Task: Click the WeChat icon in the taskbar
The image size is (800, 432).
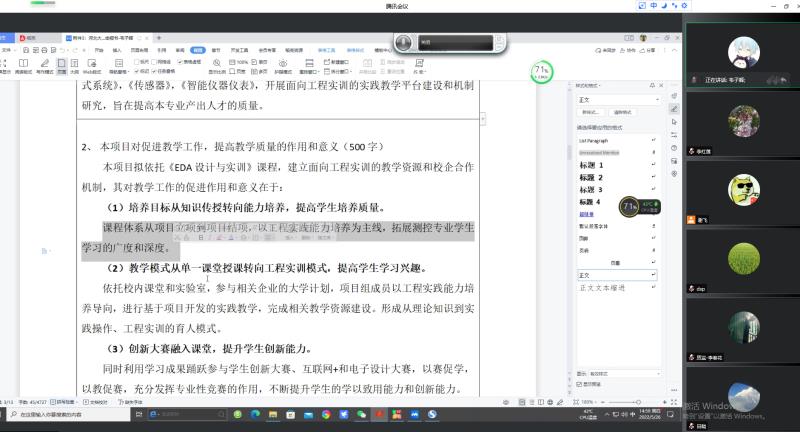Action: point(361,415)
